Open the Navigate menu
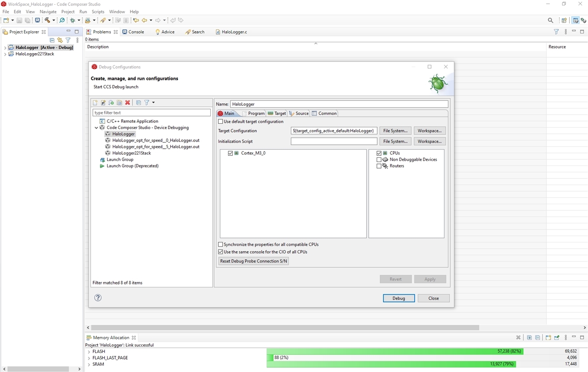Image resolution: width=588 pixels, height=372 pixels. [x=48, y=11]
